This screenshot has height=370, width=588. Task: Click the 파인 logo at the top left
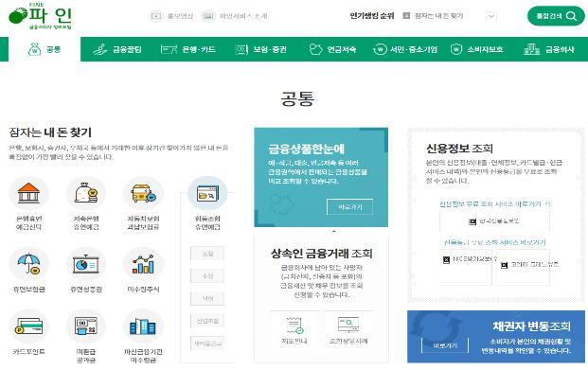pyautogui.click(x=40, y=16)
